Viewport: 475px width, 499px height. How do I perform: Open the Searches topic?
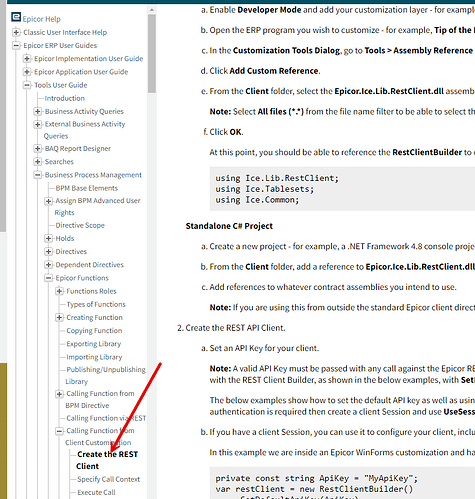[59, 162]
